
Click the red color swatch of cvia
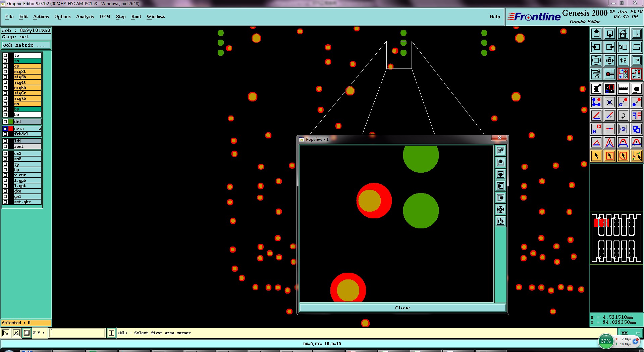pos(11,129)
